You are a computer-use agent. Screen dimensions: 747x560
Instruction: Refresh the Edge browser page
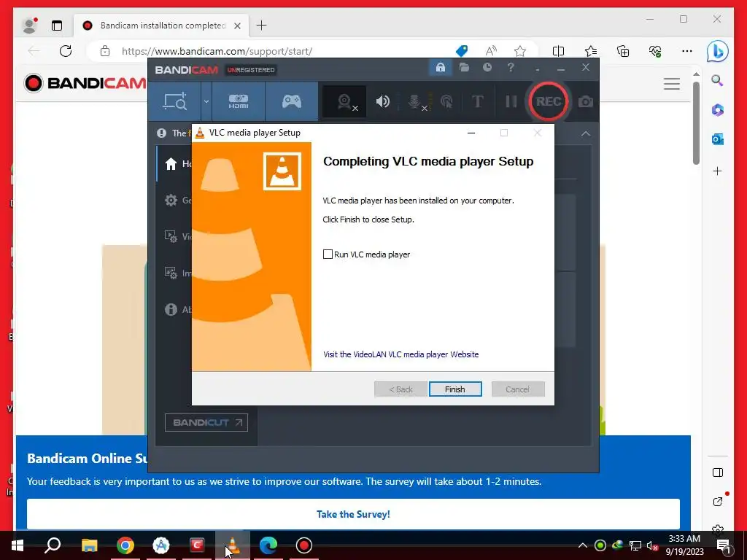[x=66, y=51]
